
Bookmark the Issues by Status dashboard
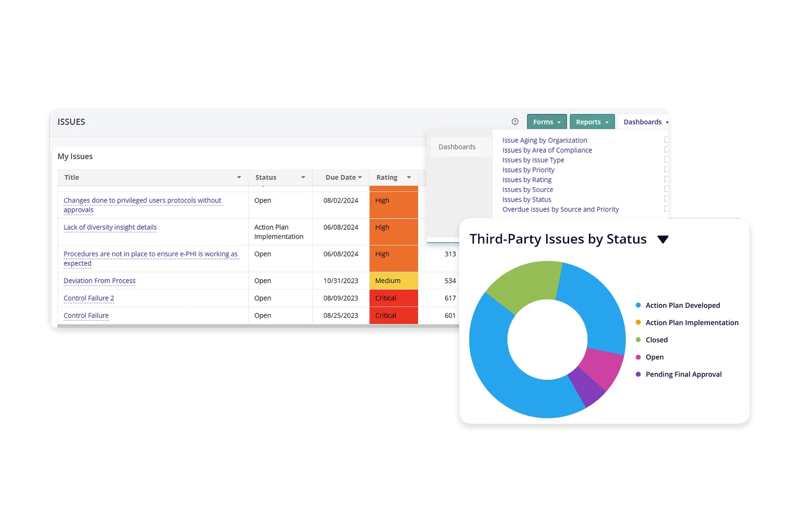pyautogui.click(x=666, y=199)
